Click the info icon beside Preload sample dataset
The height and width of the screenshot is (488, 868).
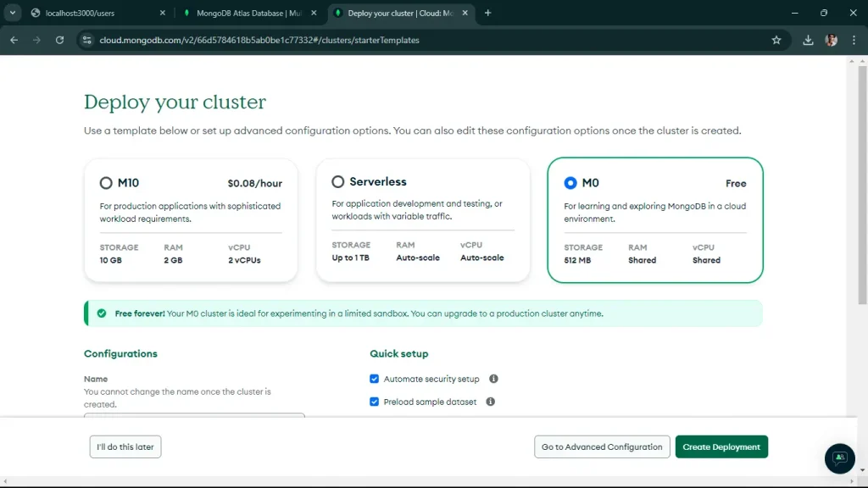click(490, 402)
